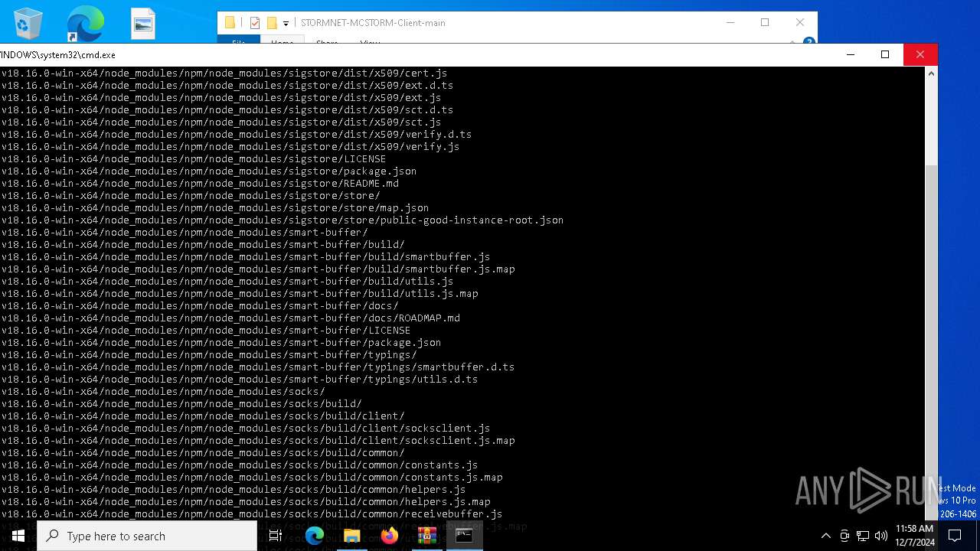The height and width of the screenshot is (551, 980).
Task: Expand the Customize Quick Access Toolbar dropdown arrow
Action: click(x=286, y=24)
